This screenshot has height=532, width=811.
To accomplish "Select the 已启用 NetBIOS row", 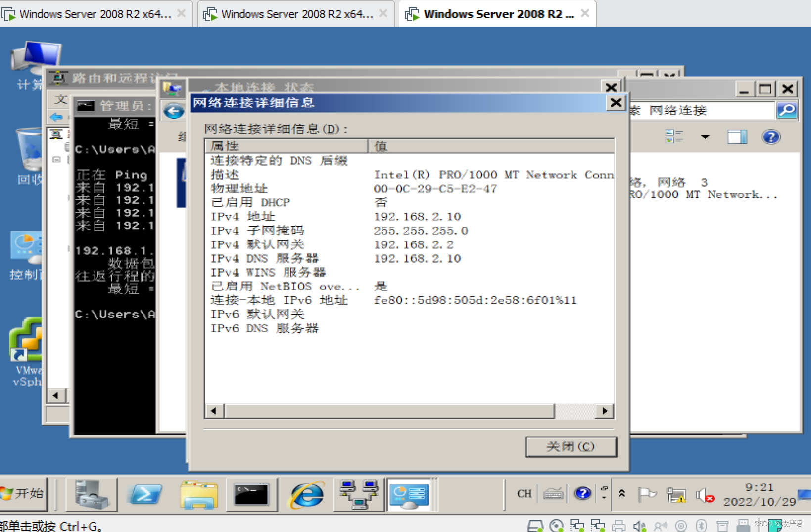I will [x=410, y=287].
